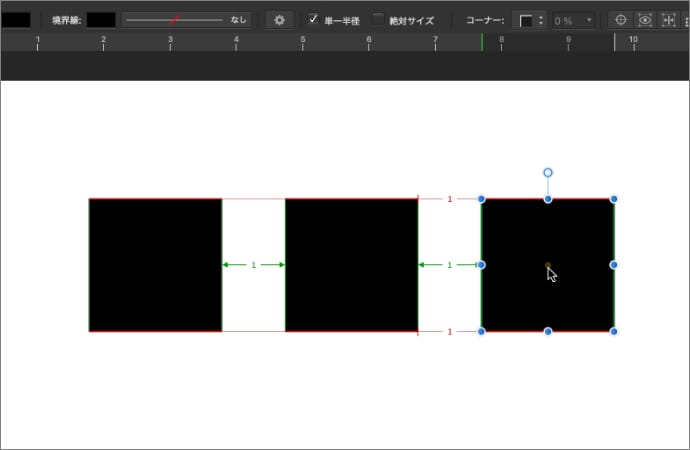Click the horizontal ruler at mark 5
Screen dimensions: 690x450
pyautogui.click(x=303, y=42)
